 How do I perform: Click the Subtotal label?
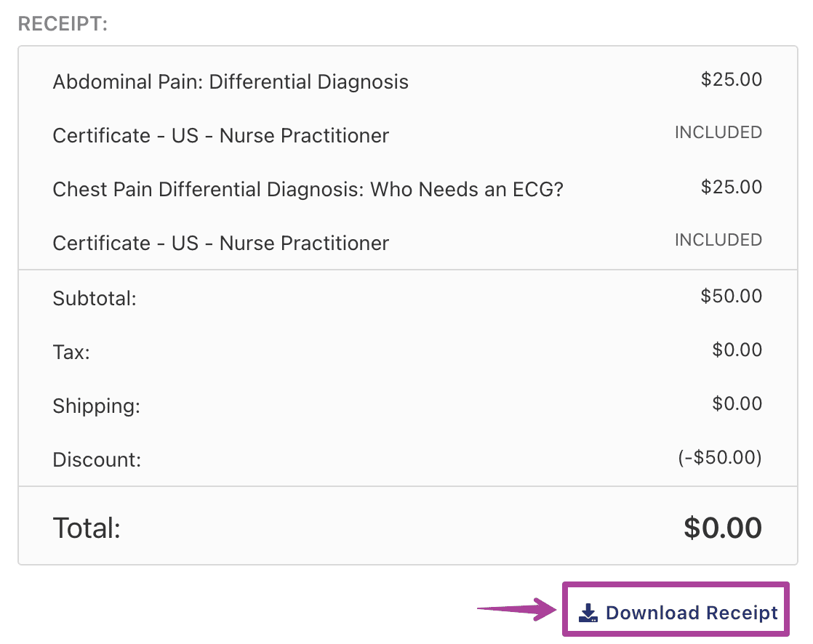coord(95,299)
